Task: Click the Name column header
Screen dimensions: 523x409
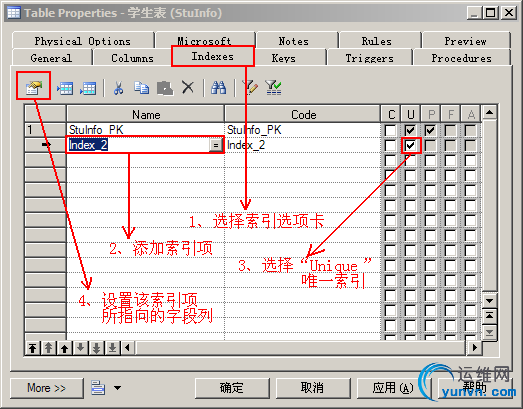Action: pos(146,114)
